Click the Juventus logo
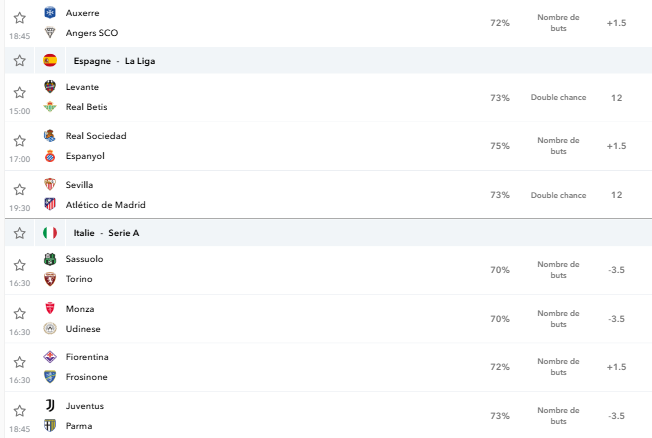The height and width of the screenshot is (438, 652). click(x=50, y=406)
